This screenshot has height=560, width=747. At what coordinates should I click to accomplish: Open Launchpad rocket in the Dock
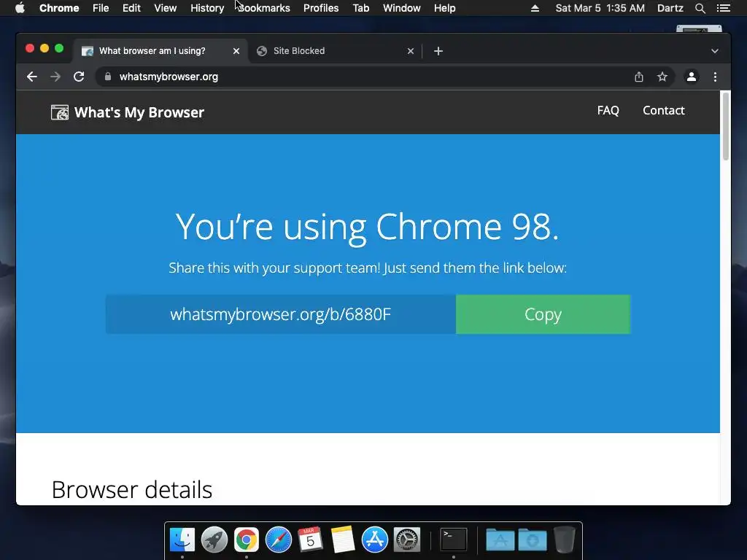tap(214, 540)
